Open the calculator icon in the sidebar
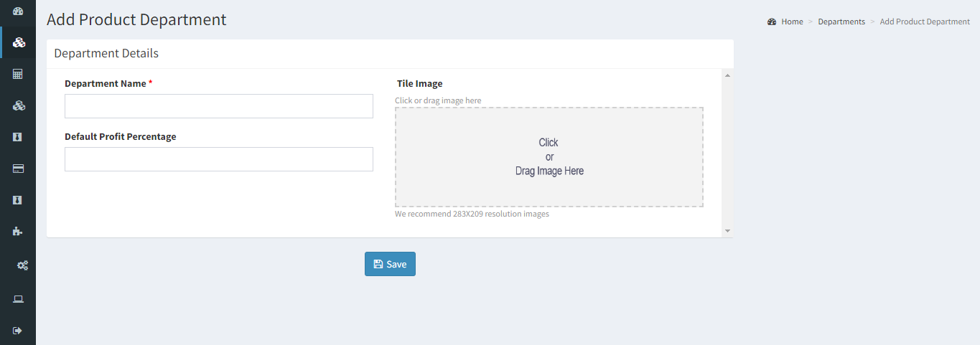Screen dimensions: 980x345 tap(19, 74)
